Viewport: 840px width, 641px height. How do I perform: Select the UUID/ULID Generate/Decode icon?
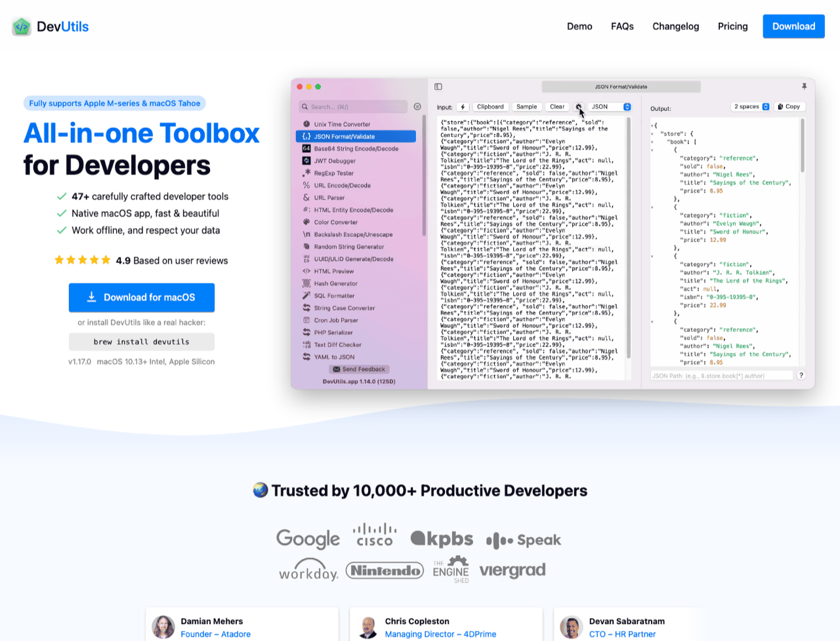pyautogui.click(x=306, y=258)
